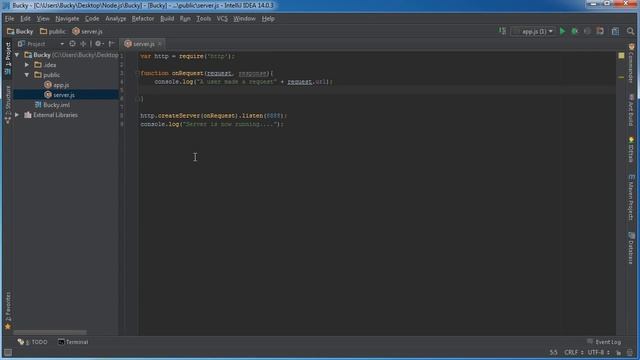Open the Tools menu

coord(204,19)
